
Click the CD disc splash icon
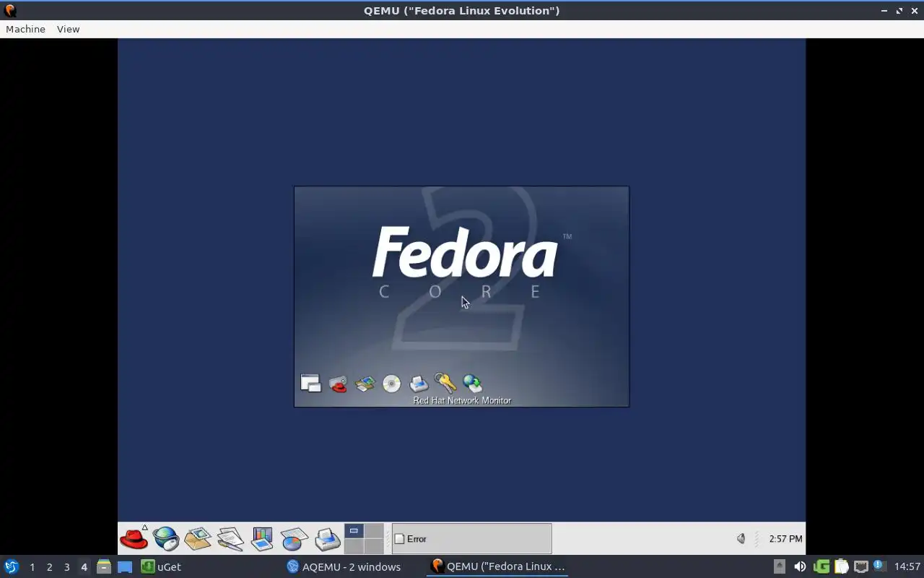(391, 384)
